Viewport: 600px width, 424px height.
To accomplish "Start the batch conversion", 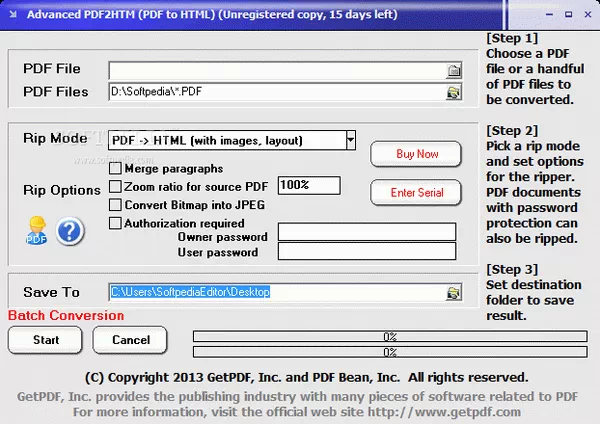I will (45, 340).
